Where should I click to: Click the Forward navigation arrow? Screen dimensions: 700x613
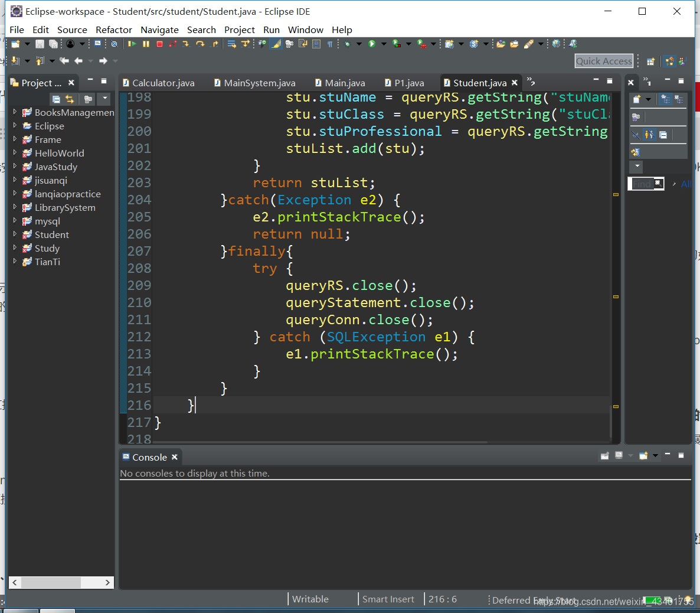103,61
